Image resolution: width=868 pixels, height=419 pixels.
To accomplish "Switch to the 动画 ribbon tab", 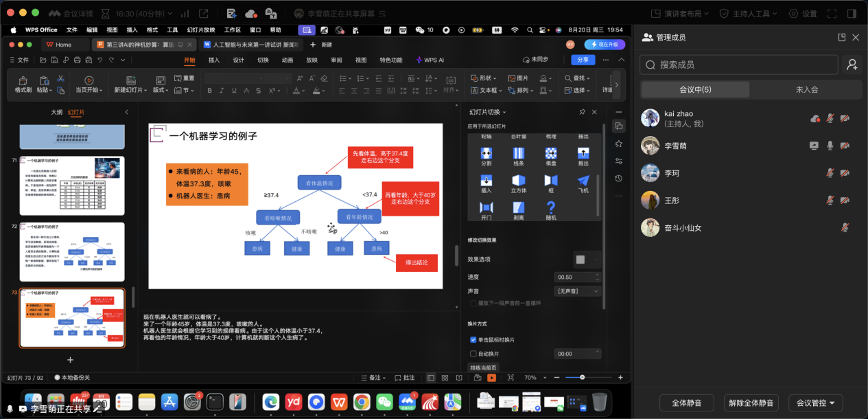I will pos(288,60).
